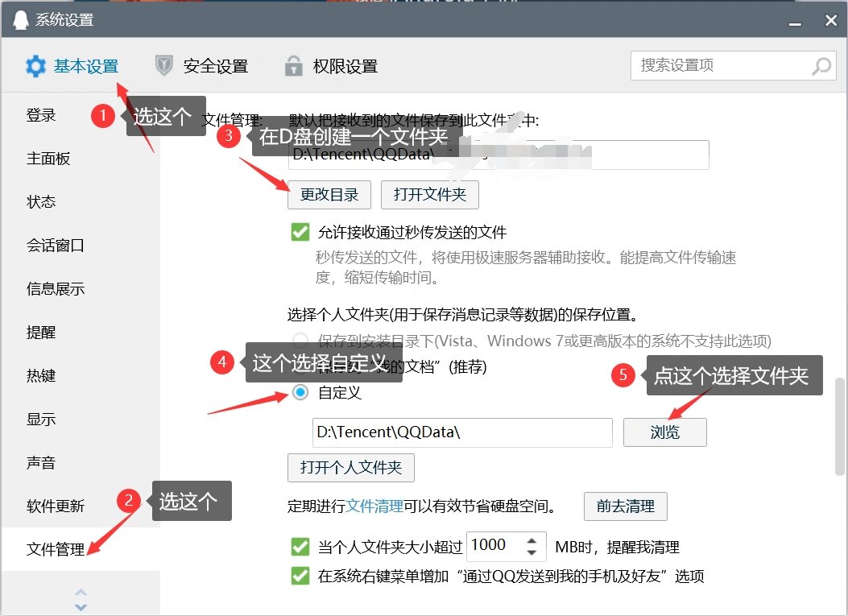This screenshot has height=616, width=848.
Task: Click the QQ penguin icon in title bar
Action: 18,20
